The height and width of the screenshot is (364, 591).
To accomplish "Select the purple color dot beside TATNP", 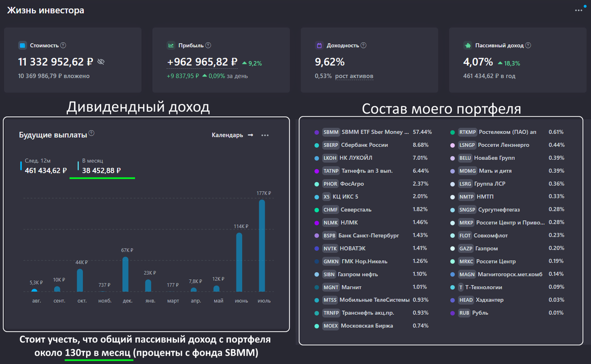I will tap(317, 171).
